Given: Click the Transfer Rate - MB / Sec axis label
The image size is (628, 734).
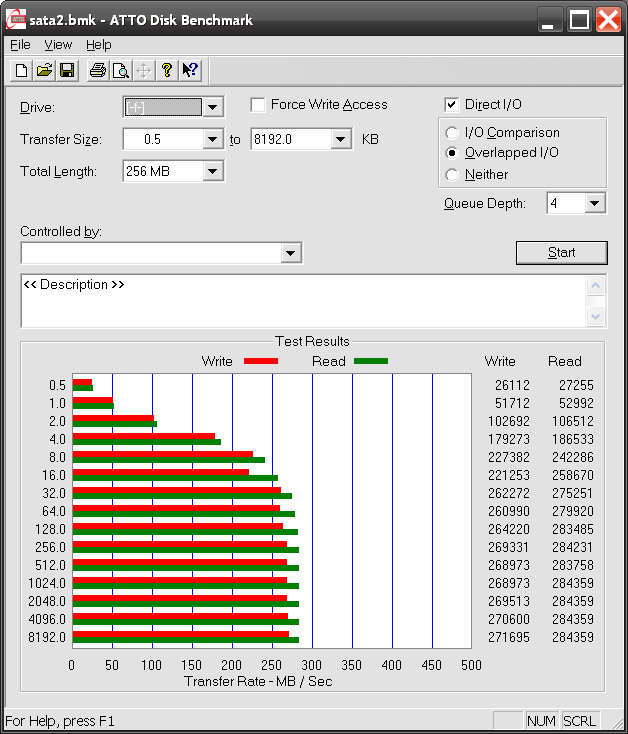Looking at the screenshot, I should [258, 681].
